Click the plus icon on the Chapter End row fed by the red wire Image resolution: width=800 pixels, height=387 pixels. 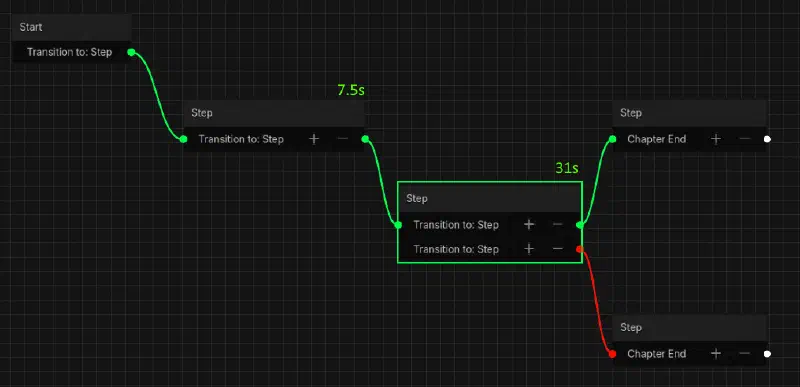click(x=716, y=353)
